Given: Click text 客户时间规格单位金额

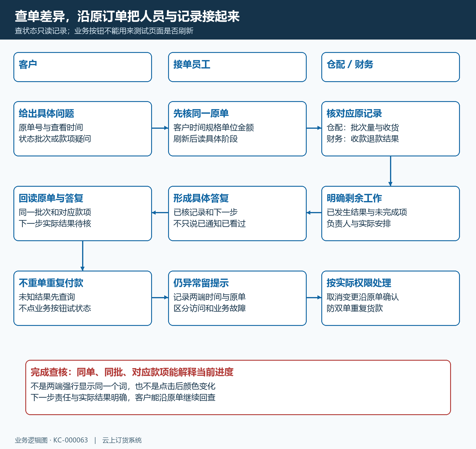Looking at the screenshot, I should coord(214,128).
